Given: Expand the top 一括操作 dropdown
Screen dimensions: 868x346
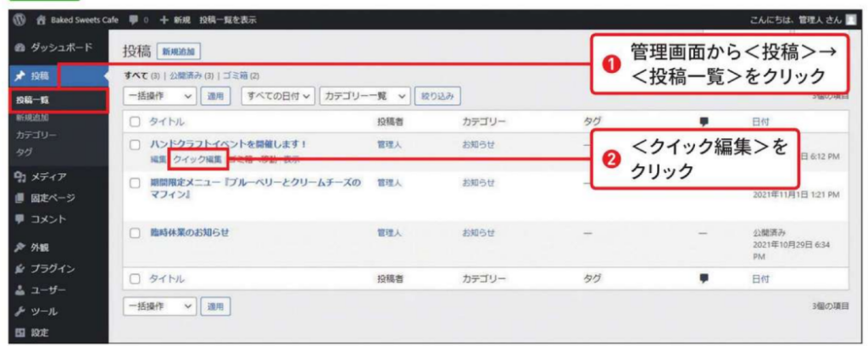Looking at the screenshot, I should pos(159,97).
